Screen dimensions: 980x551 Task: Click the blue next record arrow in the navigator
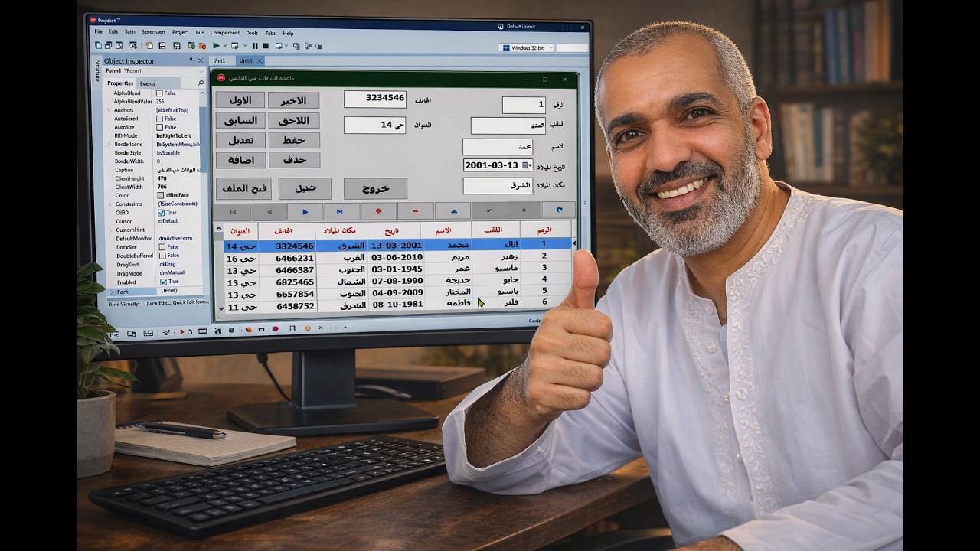[x=305, y=211]
